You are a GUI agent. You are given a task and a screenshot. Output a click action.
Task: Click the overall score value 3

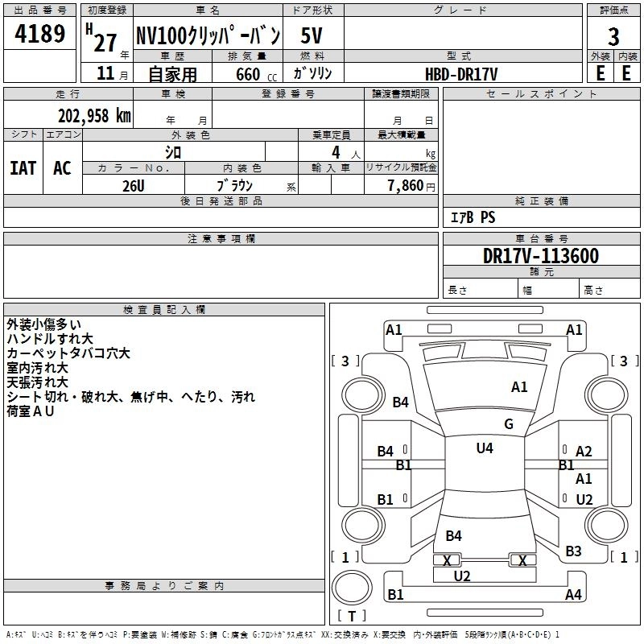coord(613,37)
